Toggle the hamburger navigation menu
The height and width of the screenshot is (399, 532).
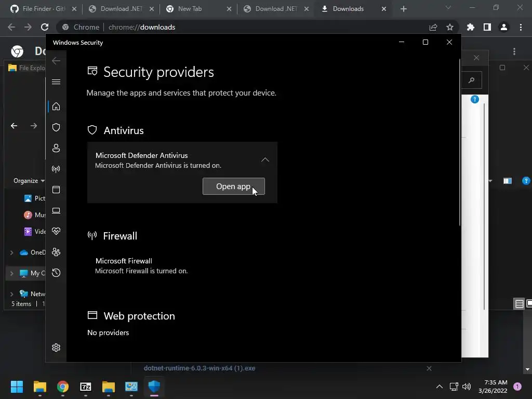[x=56, y=82]
